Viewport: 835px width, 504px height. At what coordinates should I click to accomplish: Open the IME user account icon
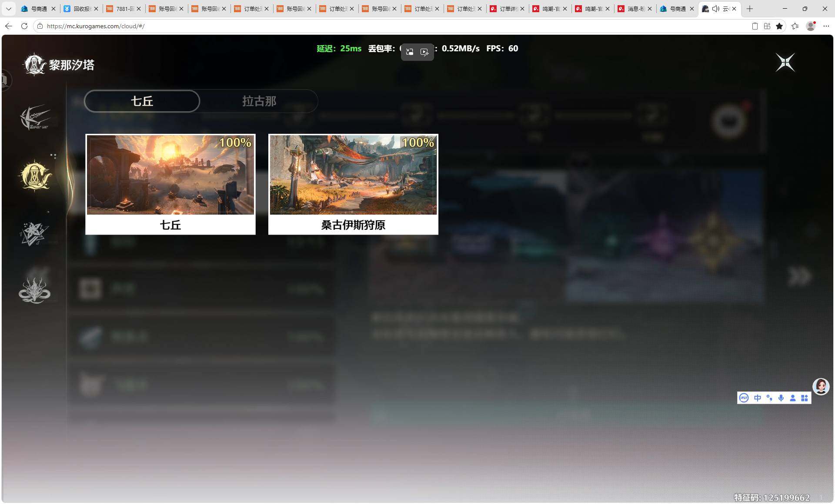tap(793, 398)
